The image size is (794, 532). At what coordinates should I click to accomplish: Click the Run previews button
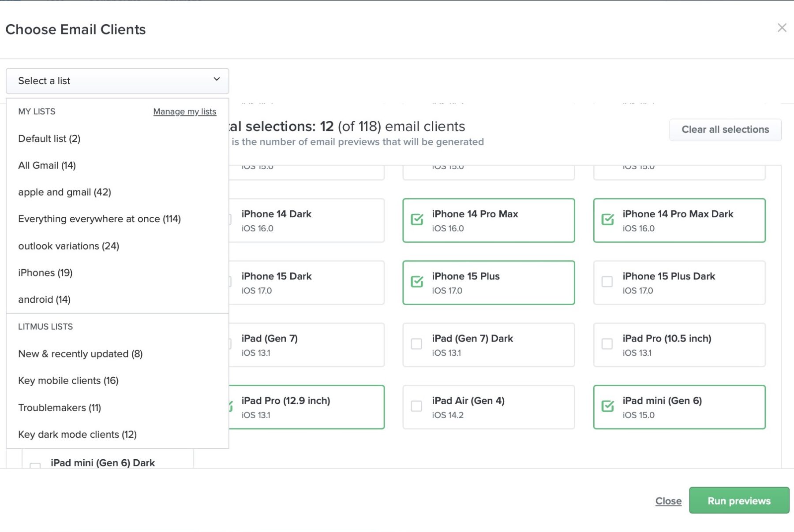[739, 501]
